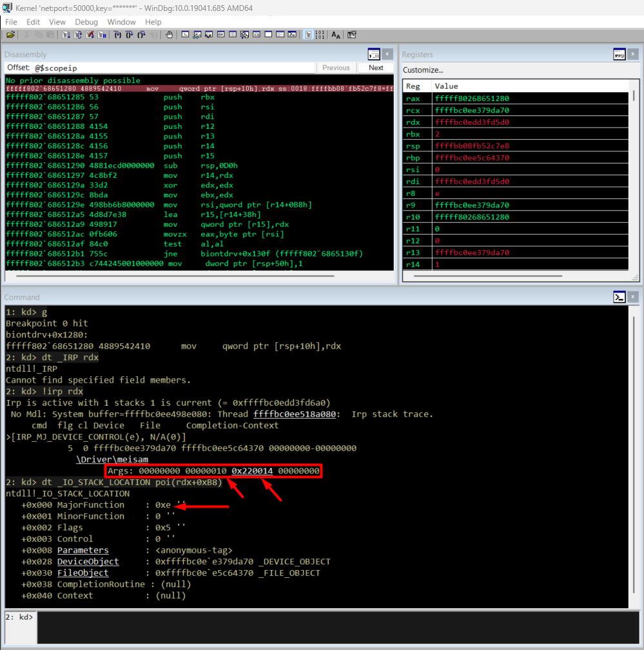Click the Step Into toolbar icon
644x650 pixels.
(117, 35)
